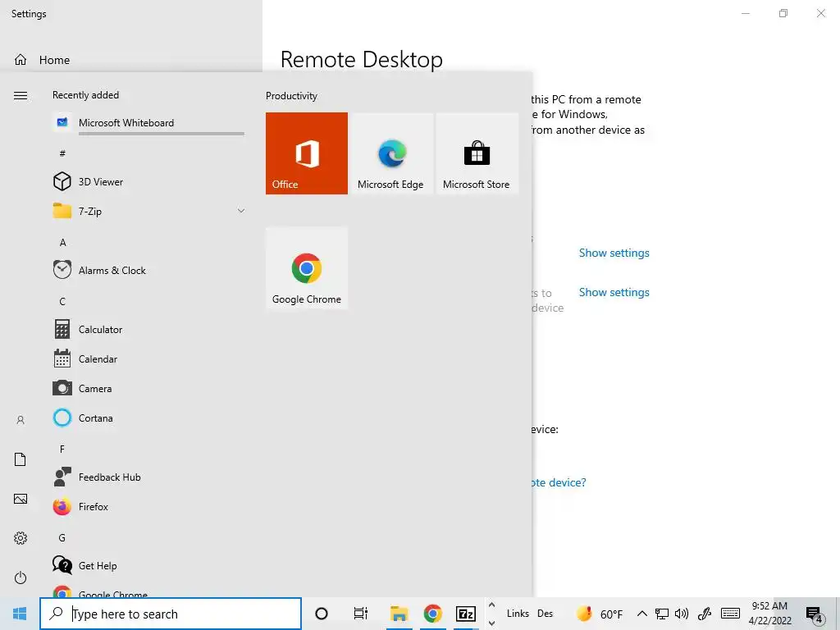Open 7-Zip on the taskbar
Viewport: 840px width, 630px height.
[466, 614]
